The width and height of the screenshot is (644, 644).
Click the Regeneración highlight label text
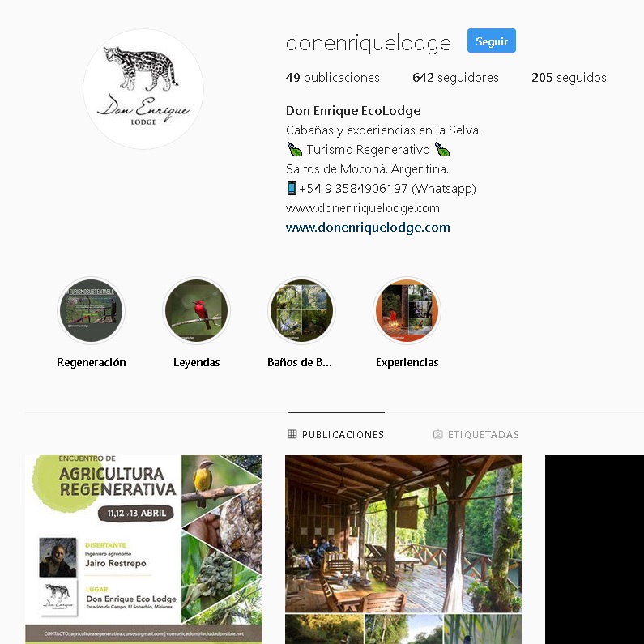[92, 362]
